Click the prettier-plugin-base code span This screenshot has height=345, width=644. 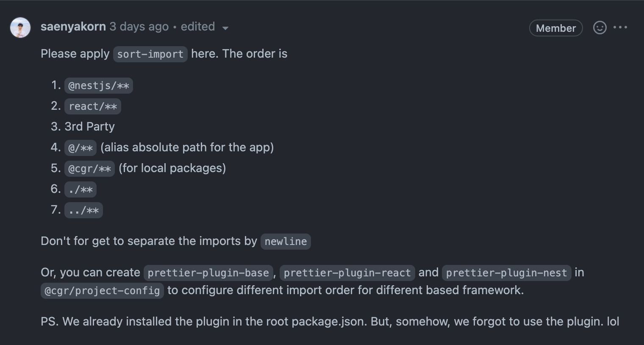pos(208,273)
